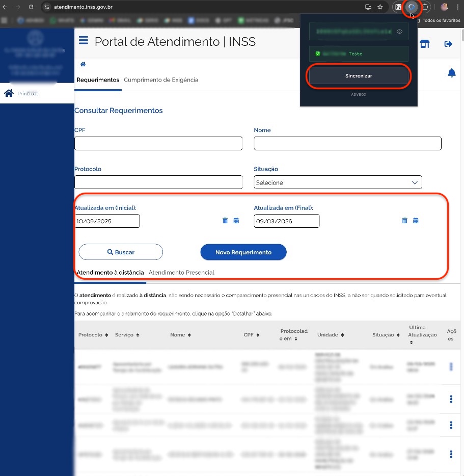The height and width of the screenshot is (476, 464).
Task: Open calendar for Atualizada em (Final)
Action: tap(416, 221)
